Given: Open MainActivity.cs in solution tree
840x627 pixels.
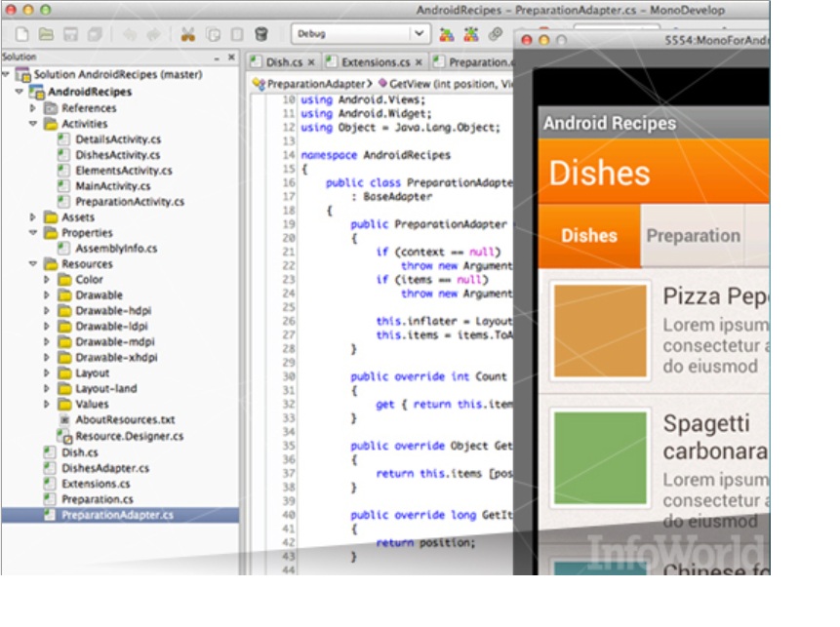Looking at the screenshot, I should point(112,186).
